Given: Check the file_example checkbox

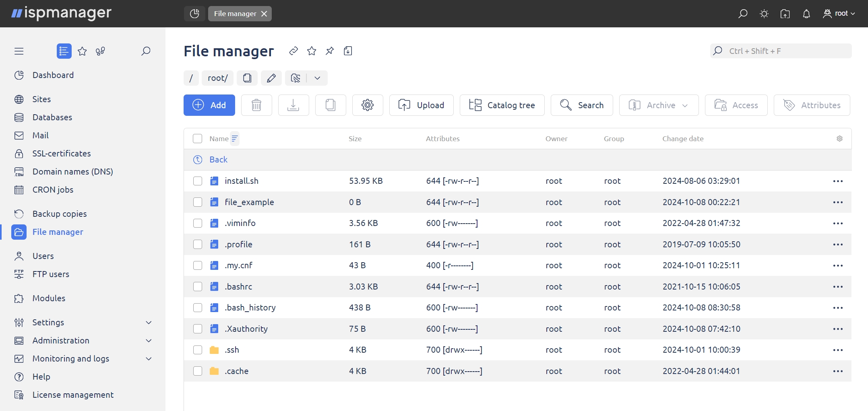Looking at the screenshot, I should (x=198, y=202).
